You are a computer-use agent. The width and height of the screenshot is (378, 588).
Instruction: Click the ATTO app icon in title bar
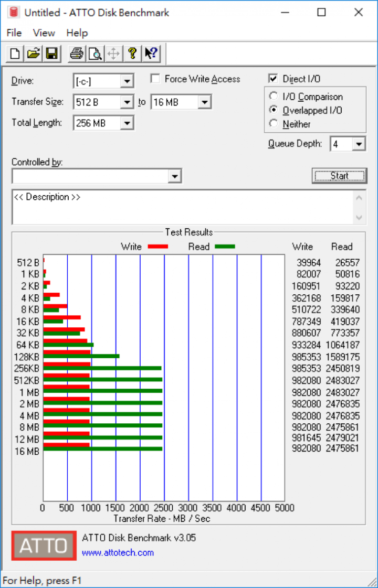tap(14, 13)
